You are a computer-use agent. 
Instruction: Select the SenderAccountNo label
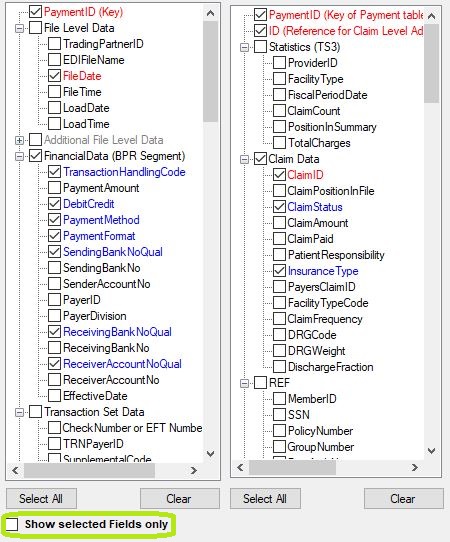click(106, 284)
